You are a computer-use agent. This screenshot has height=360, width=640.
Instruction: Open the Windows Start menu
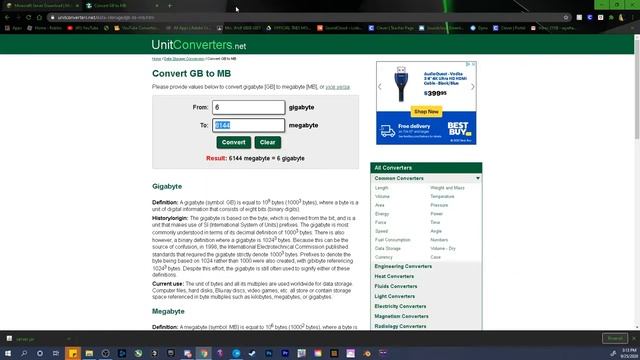tap(7, 353)
